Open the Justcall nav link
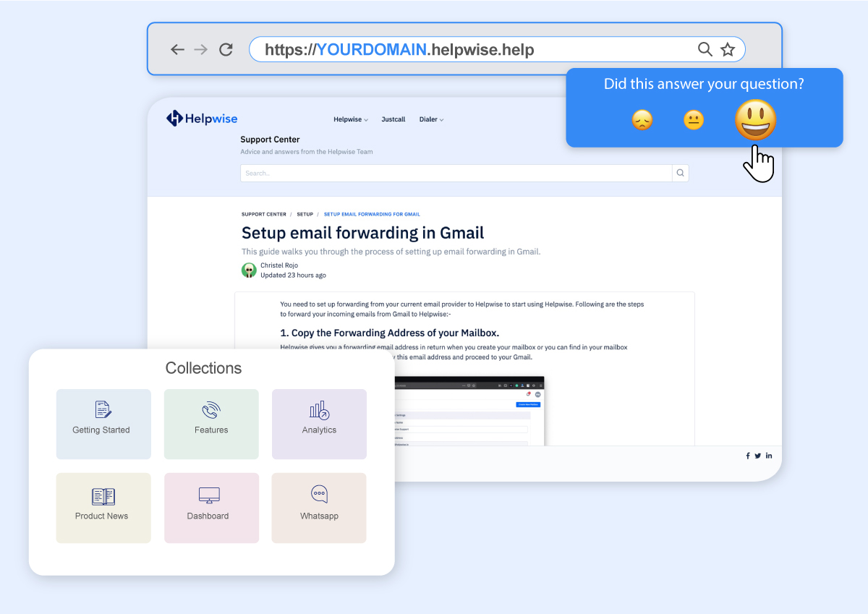Screen dimensions: 868x614 point(393,119)
